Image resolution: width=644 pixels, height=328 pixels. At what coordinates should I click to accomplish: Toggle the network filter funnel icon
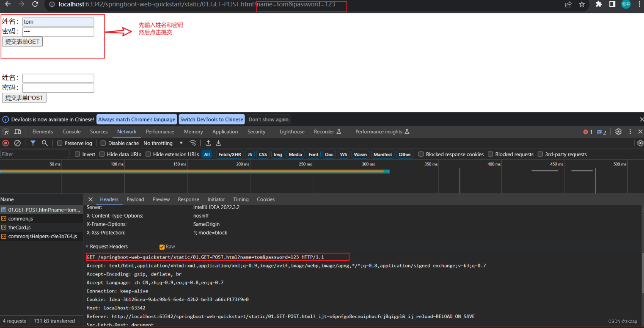pyautogui.click(x=33, y=143)
